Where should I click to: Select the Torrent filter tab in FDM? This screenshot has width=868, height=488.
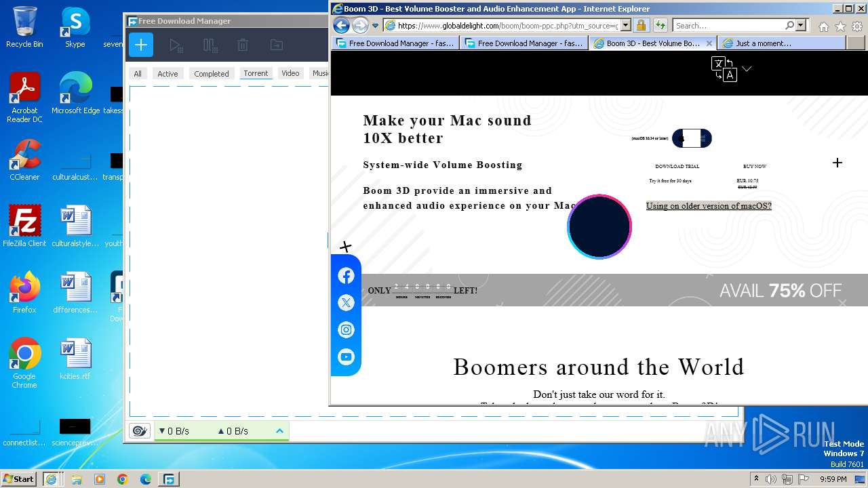(x=256, y=73)
